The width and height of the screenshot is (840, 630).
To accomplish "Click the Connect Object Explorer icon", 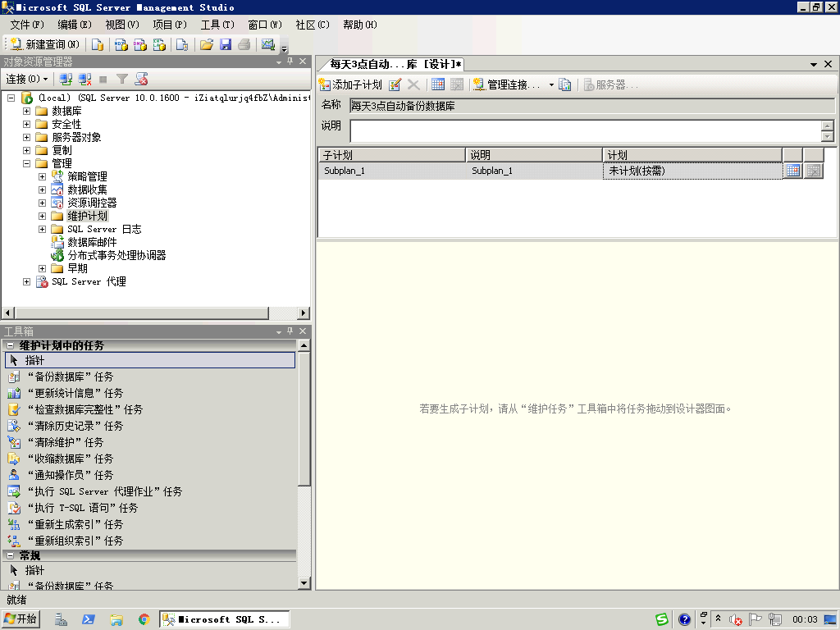I will tap(66, 80).
